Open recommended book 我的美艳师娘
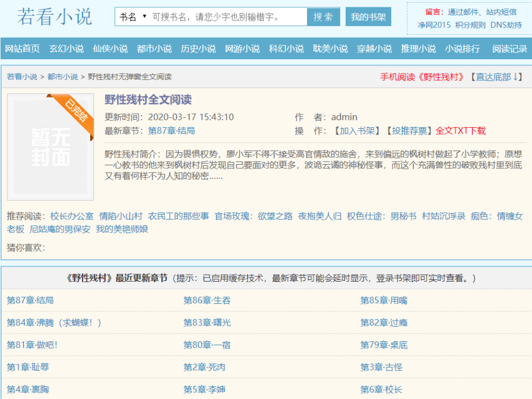 [122, 229]
